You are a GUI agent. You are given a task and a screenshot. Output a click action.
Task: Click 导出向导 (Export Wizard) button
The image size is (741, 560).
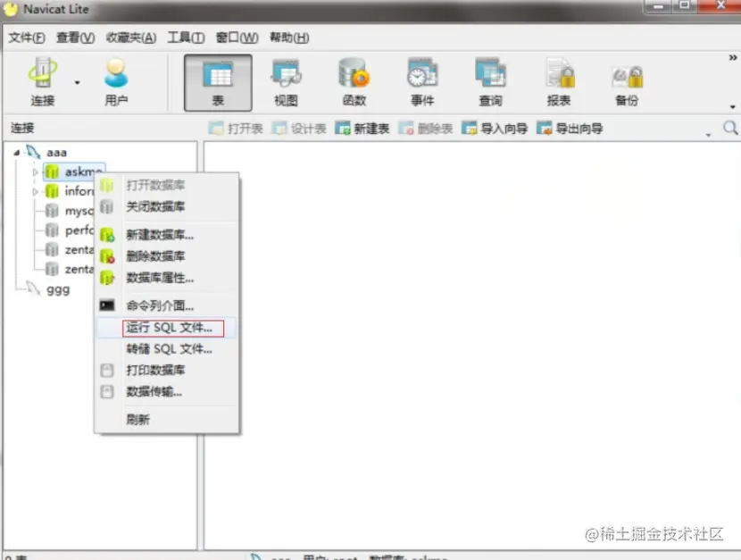570,128
